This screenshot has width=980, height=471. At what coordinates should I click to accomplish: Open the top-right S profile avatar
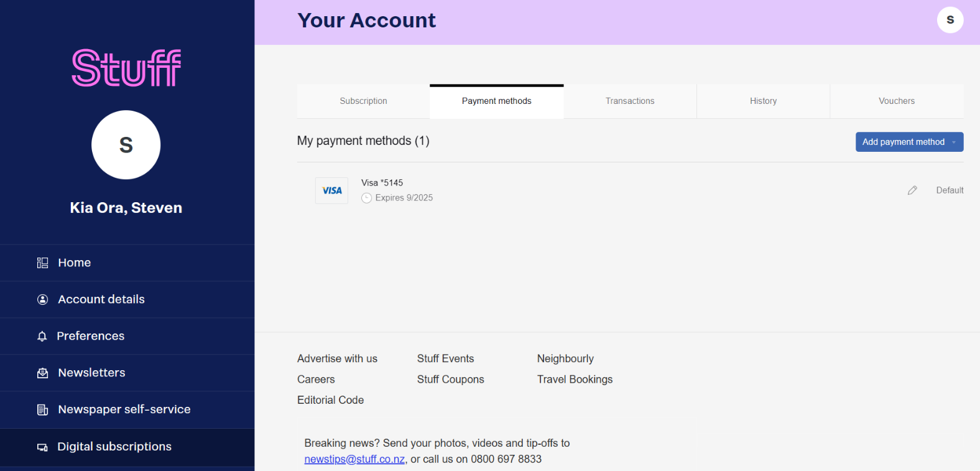tap(950, 20)
